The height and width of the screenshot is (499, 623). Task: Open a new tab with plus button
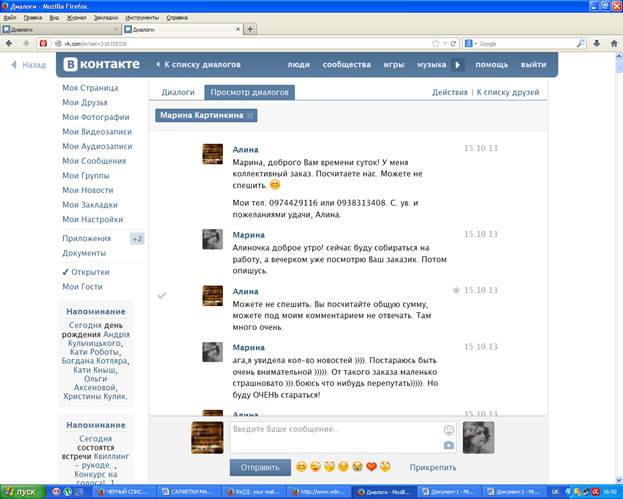250,29
